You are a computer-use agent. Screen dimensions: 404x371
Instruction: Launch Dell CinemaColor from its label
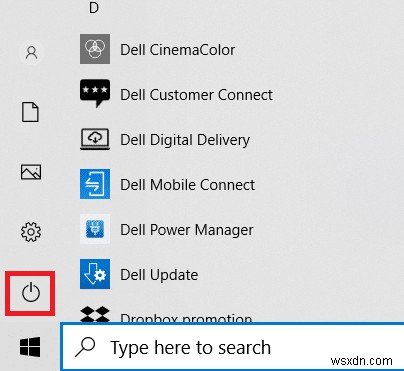pos(177,50)
